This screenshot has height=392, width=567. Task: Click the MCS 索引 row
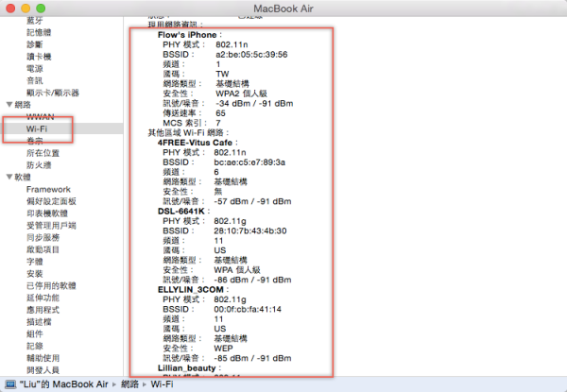[x=192, y=123]
